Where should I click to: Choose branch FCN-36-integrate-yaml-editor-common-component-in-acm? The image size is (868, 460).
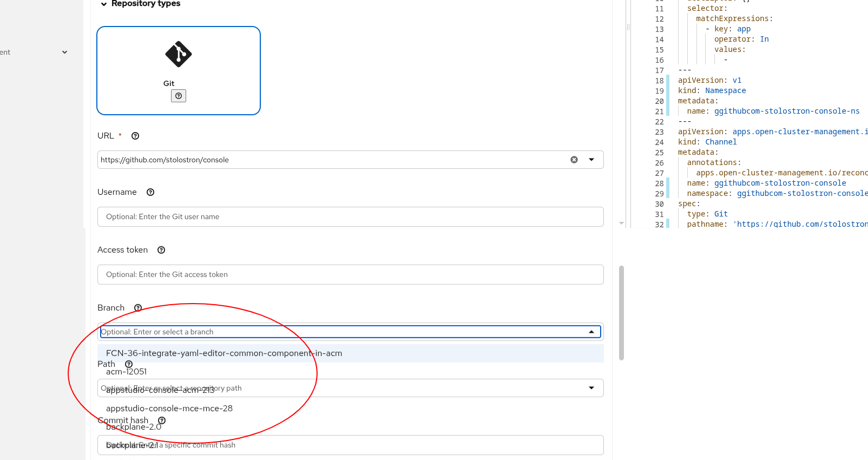tap(351, 353)
